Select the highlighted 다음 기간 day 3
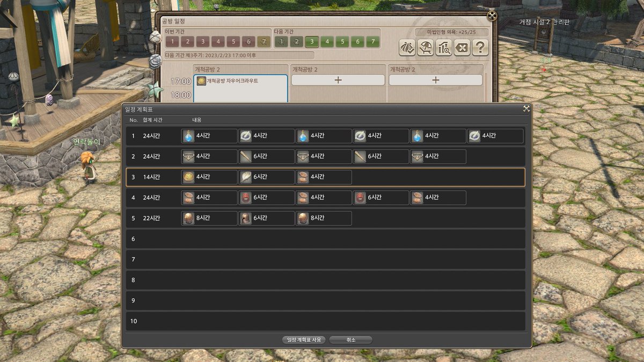Image resolution: width=644 pixels, height=362 pixels. tap(312, 42)
